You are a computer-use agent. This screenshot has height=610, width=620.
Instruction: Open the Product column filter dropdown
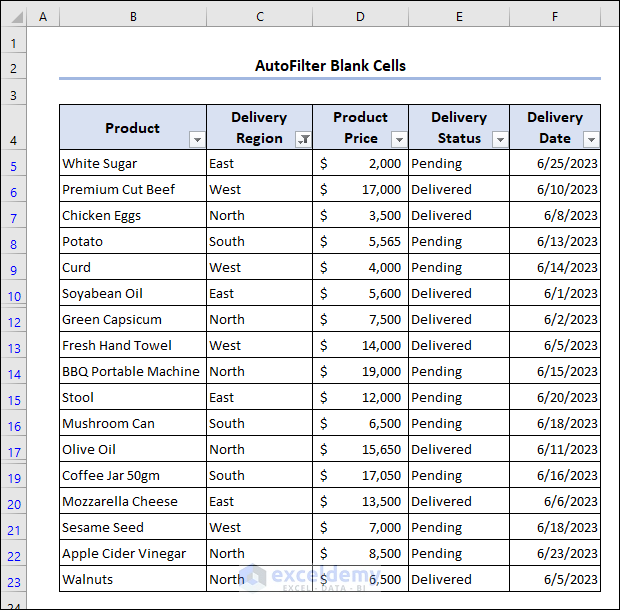coord(197,140)
